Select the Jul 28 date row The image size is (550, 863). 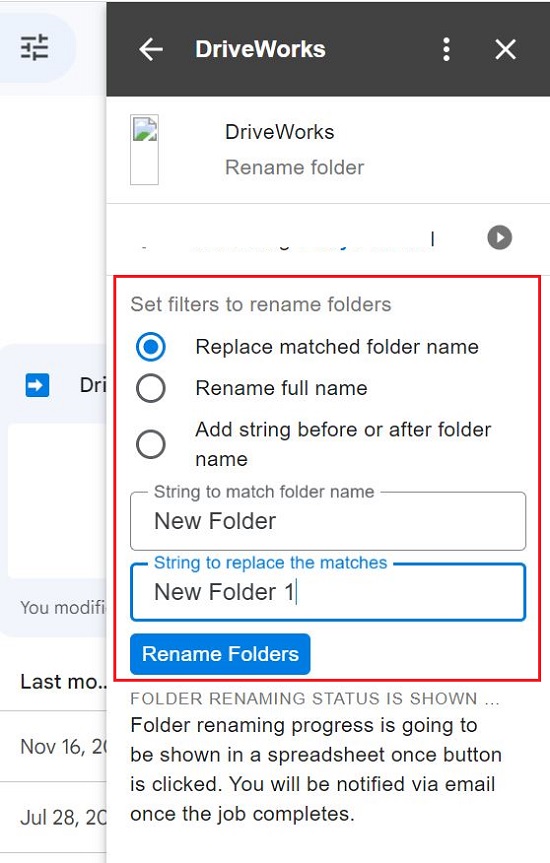[53, 817]
